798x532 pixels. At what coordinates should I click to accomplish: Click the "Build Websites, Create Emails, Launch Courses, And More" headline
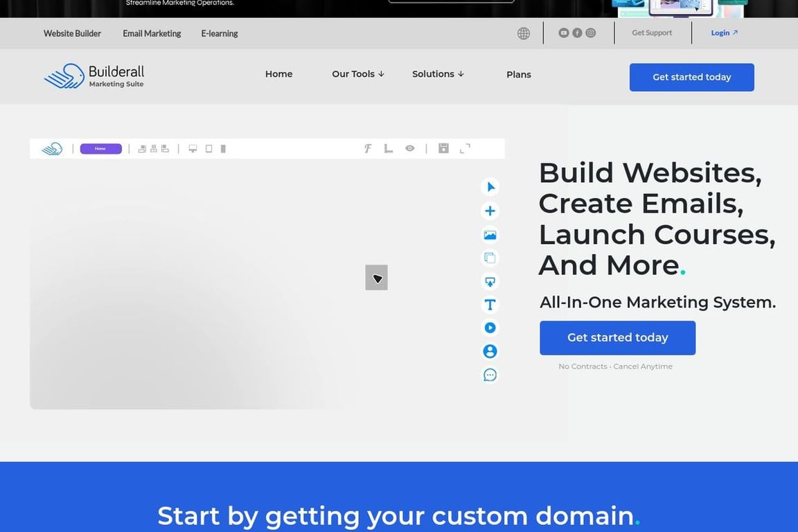657,219
